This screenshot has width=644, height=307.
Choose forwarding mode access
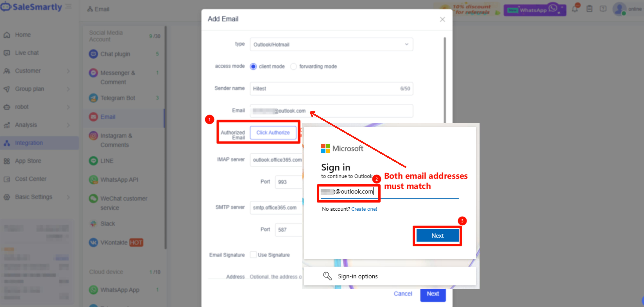pos(293,66)
